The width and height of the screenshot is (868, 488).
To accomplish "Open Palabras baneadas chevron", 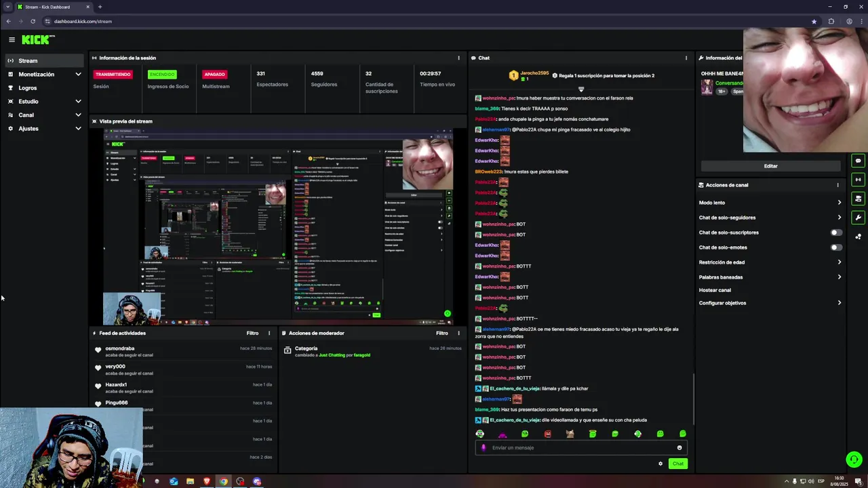I will 839,277.
